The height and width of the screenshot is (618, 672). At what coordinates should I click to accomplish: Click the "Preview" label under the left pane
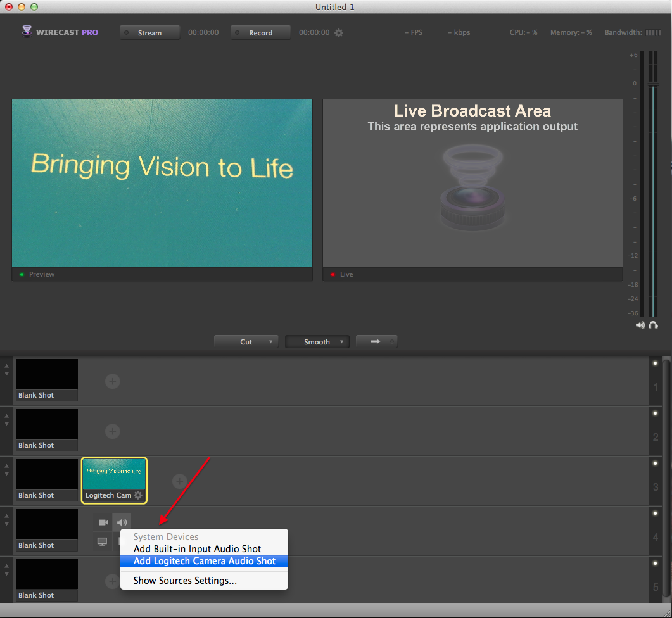pyautogui.click(x=42, y=274)
